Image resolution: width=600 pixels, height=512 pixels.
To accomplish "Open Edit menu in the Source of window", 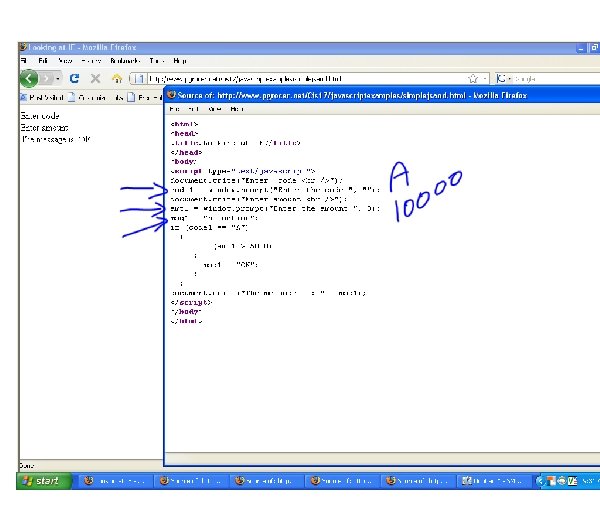I will point(194,109).
